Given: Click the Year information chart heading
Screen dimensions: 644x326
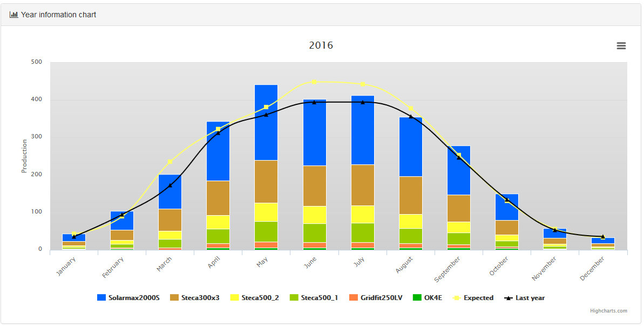Looking at the screenshot, I should [58, 15].
